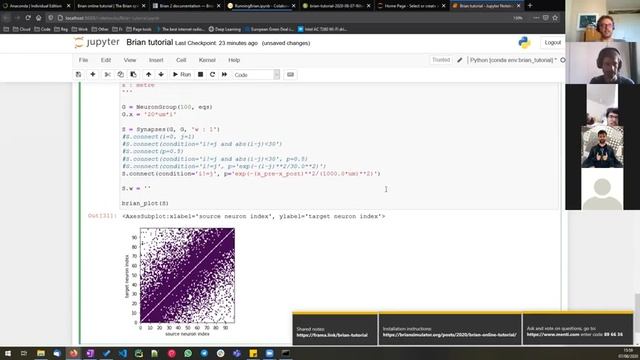Switch to the RunningBrian.ipynb Colab tab
The height and width of the screenshot is (360, 640).
coord(261,6)
